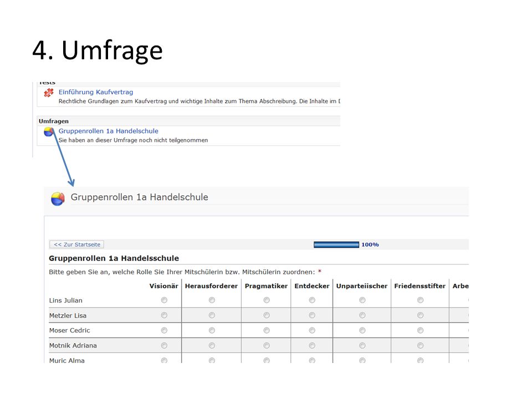Click the name Muric Alma

pos(67,360)
